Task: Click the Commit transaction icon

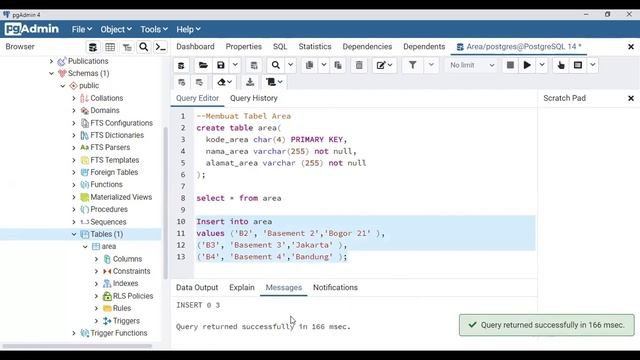Action: 182,82
